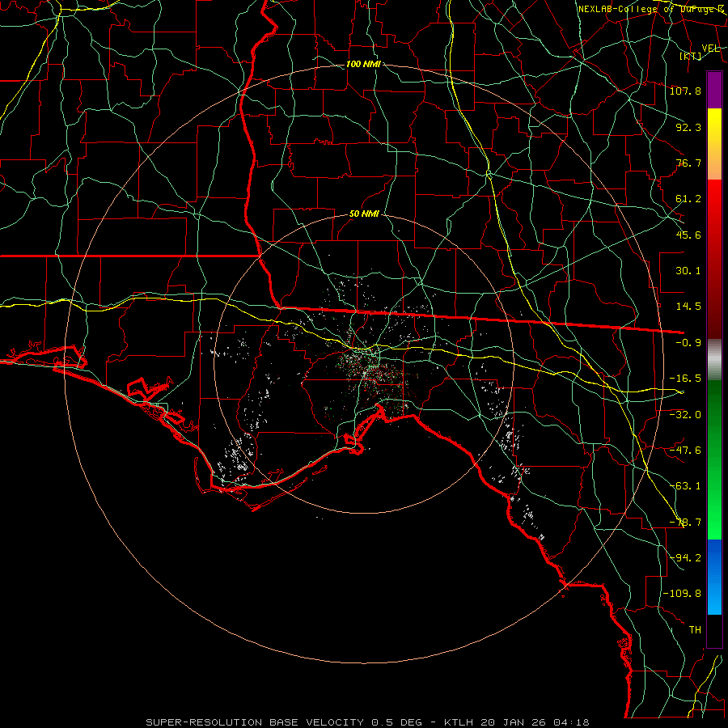728x728 pixels.
Task: Click the 92.3 velocity scale value
Action: [688, 127]
